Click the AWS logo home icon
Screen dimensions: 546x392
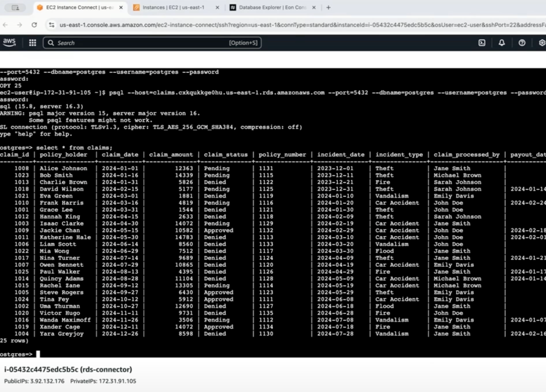(x=9, y=42)
